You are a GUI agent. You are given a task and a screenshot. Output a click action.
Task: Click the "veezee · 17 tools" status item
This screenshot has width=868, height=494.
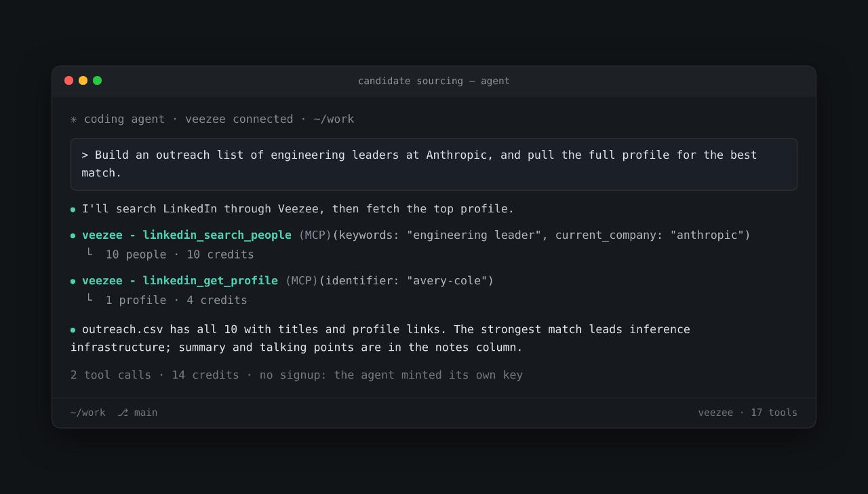[x=748, y=413]
